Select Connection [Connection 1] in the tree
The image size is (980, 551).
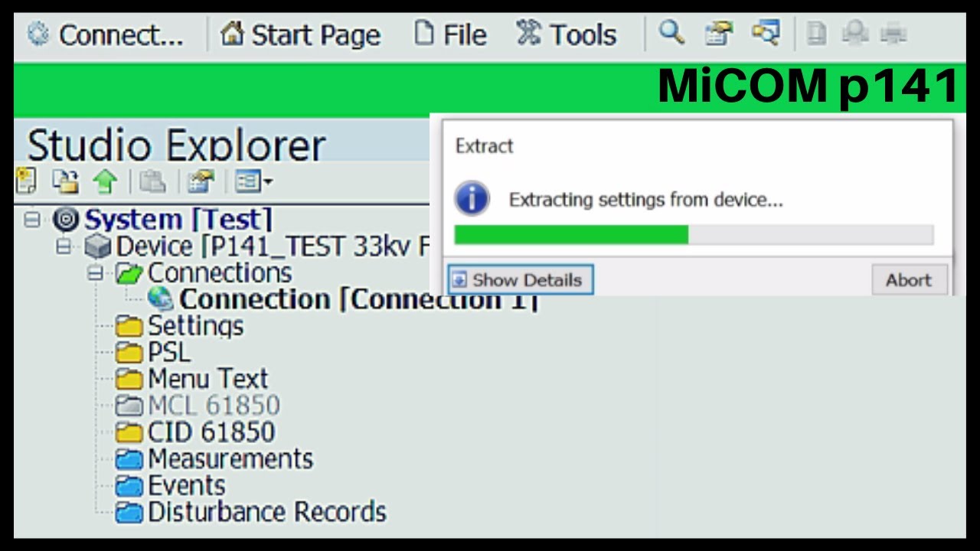click(358, 300)
